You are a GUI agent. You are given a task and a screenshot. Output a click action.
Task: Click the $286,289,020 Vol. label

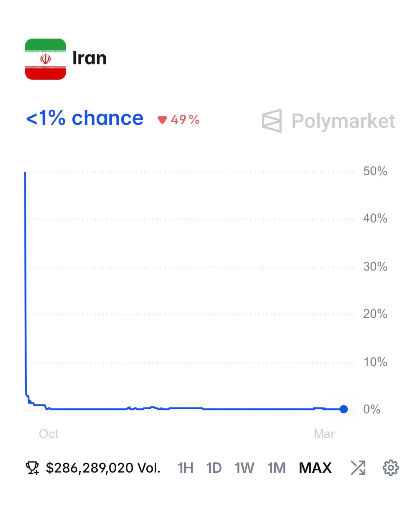point(103,468)
